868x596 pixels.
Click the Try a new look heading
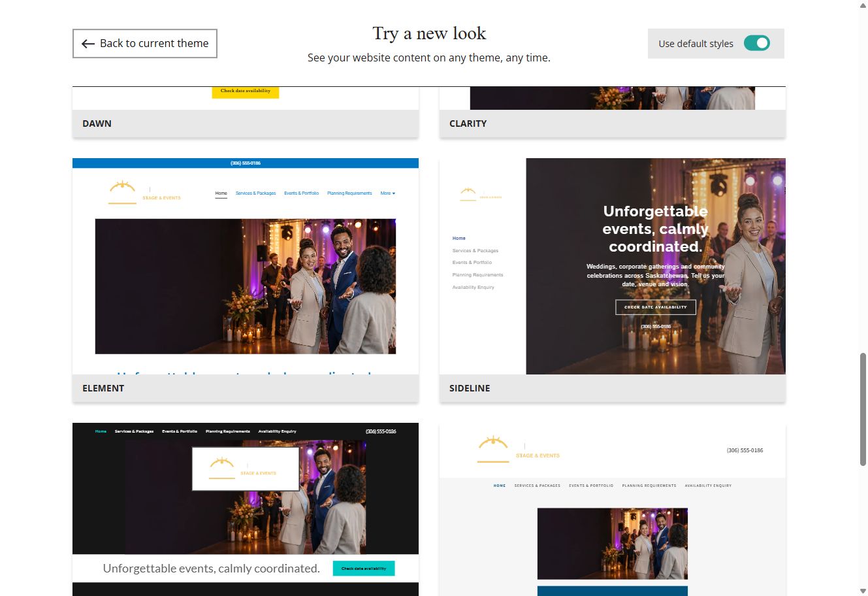tap(429, 33)
